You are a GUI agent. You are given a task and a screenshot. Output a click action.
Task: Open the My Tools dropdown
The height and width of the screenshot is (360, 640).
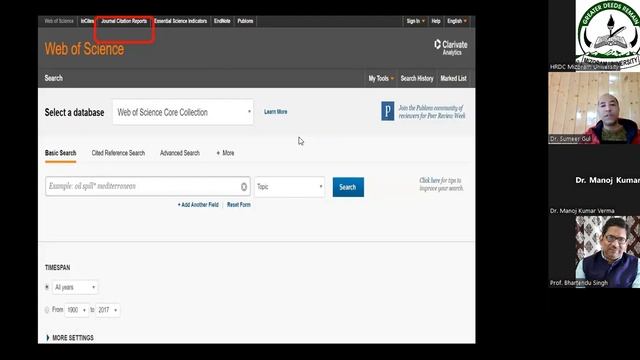(x=381, y=78)
